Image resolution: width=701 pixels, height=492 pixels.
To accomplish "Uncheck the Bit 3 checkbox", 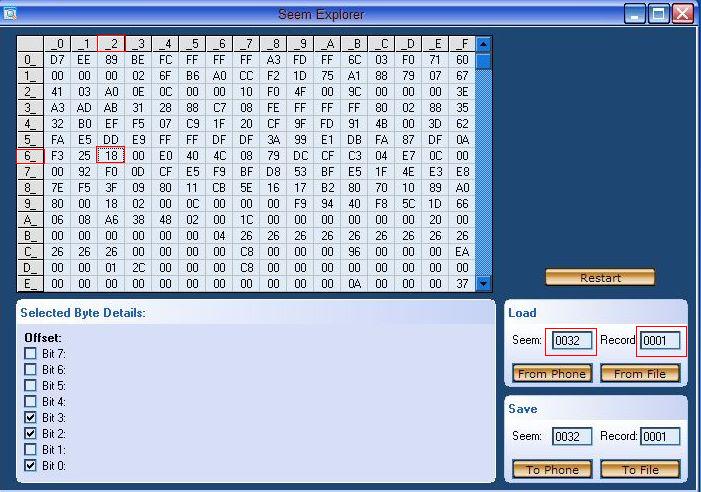I will tap(30, 417).
